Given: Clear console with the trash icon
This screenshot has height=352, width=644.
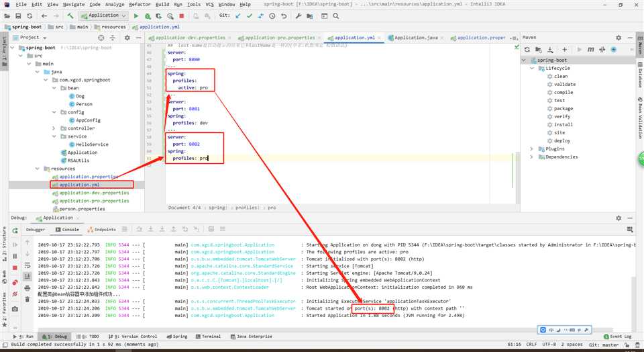Looking at the screenshot, I should 28,300.
